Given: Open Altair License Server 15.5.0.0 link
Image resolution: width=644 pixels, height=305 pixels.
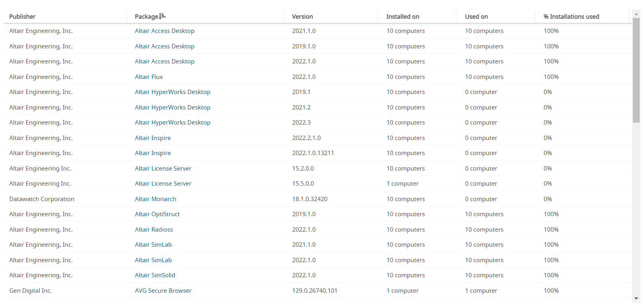Looking at the screenshot, I should [x=163, y=184].
